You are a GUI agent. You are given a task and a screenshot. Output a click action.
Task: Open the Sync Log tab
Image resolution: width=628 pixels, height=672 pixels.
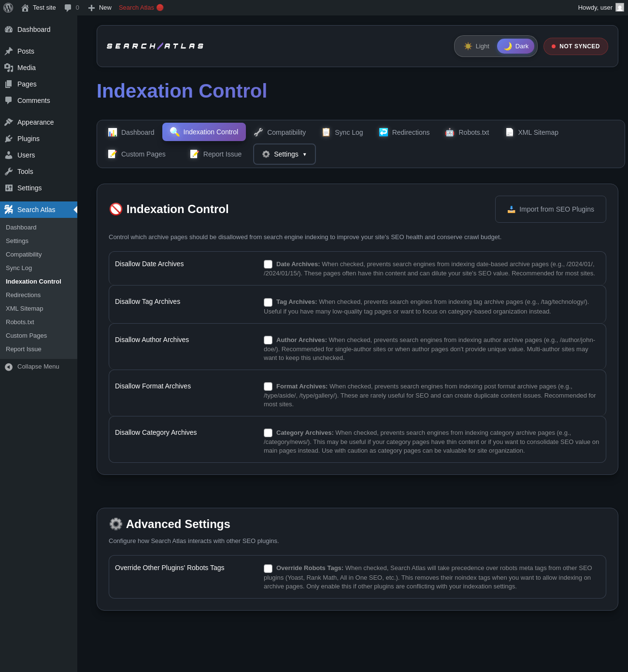tap(342, 132)
